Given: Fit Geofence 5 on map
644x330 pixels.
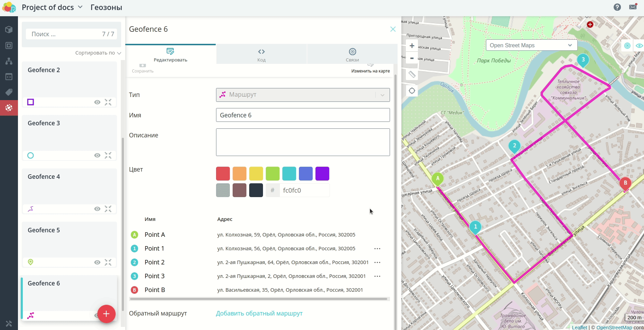Looking at the screenshot, I should 108,262.
